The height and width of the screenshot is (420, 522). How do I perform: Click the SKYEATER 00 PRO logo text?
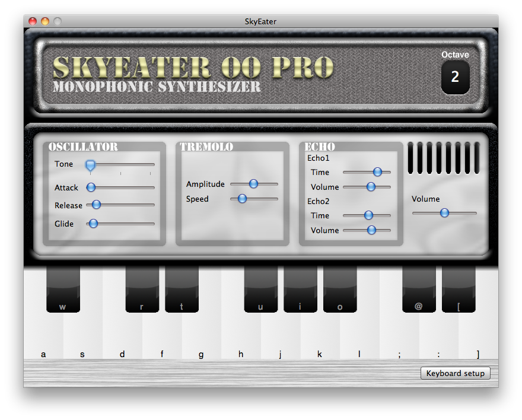click(x=193, y=67)
